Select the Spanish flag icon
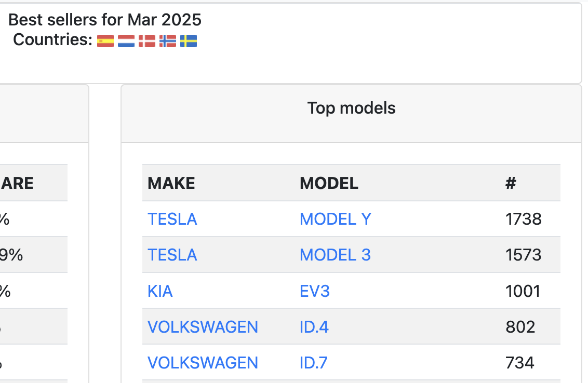The height and width of the screenshot is (383, 588). (x=105, y=40)
